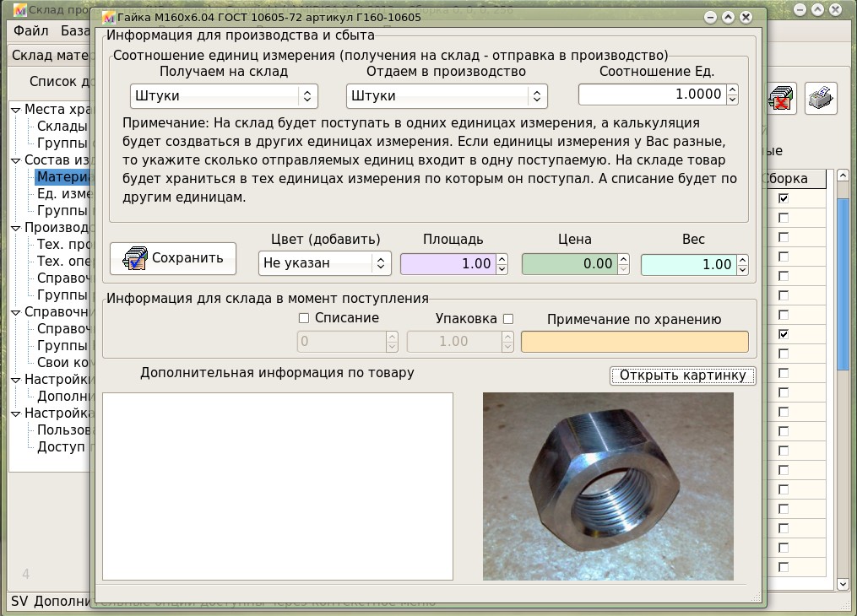Viewport: 857px width, 616px height.
Task: Increase the Соотношение Ед. value by one step
Action: point(732,89)
